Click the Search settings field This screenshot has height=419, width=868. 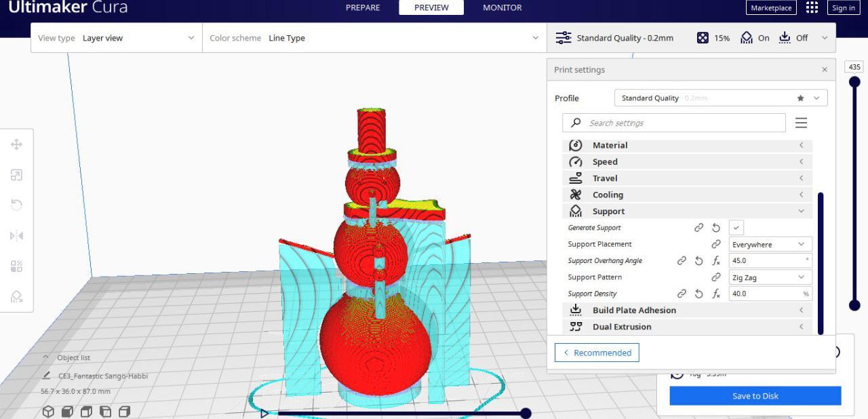(674, 123)
